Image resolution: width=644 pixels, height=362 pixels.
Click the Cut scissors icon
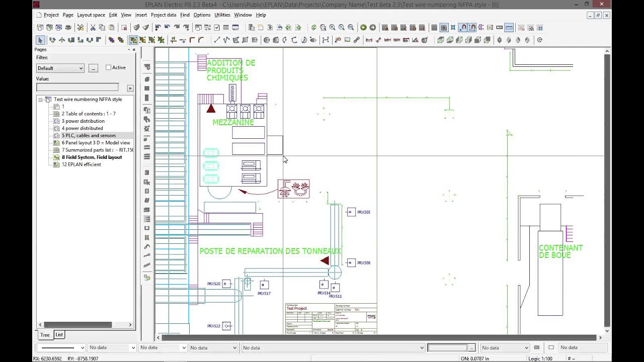[x=93, y=28]
